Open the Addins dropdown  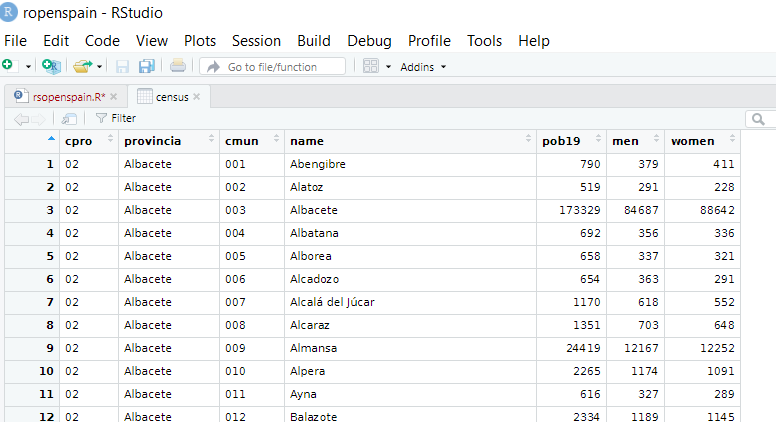(x=423, y=67)
